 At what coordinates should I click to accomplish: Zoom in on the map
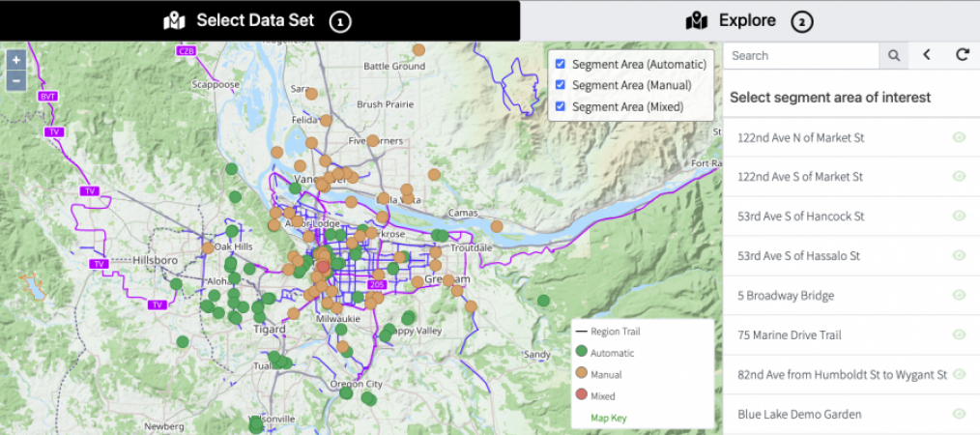click(16, 59)
